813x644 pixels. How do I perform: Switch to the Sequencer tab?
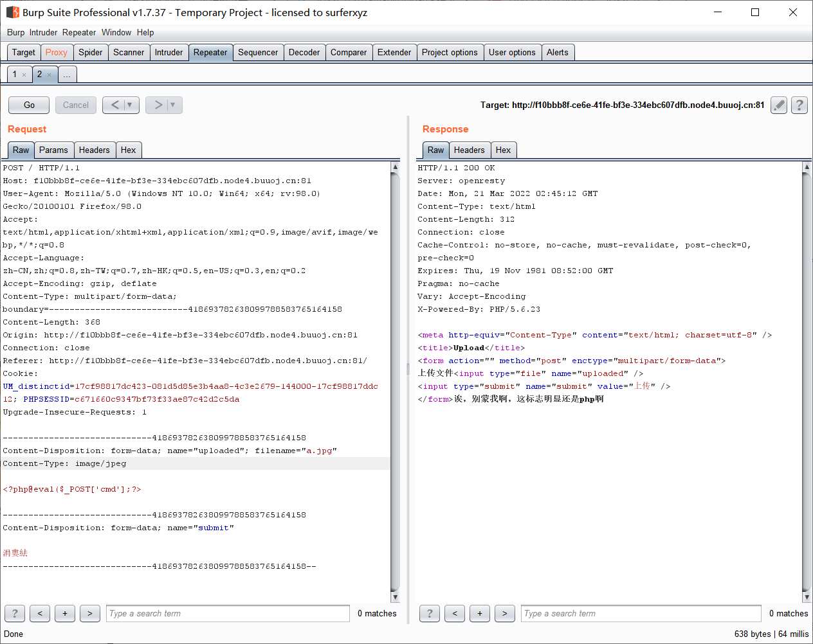(x=258, y=53)
